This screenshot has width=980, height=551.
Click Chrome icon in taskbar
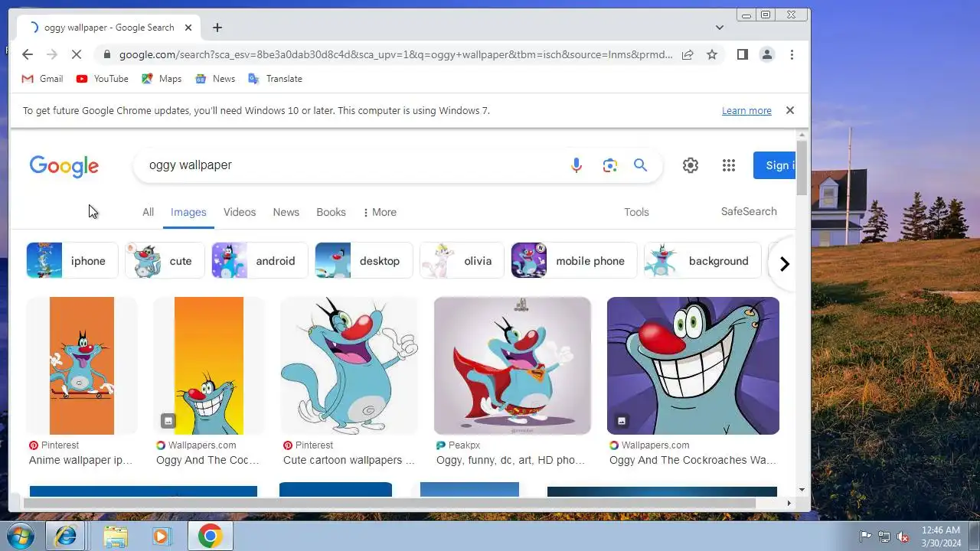pyautogui.click(x=210, y=536)
